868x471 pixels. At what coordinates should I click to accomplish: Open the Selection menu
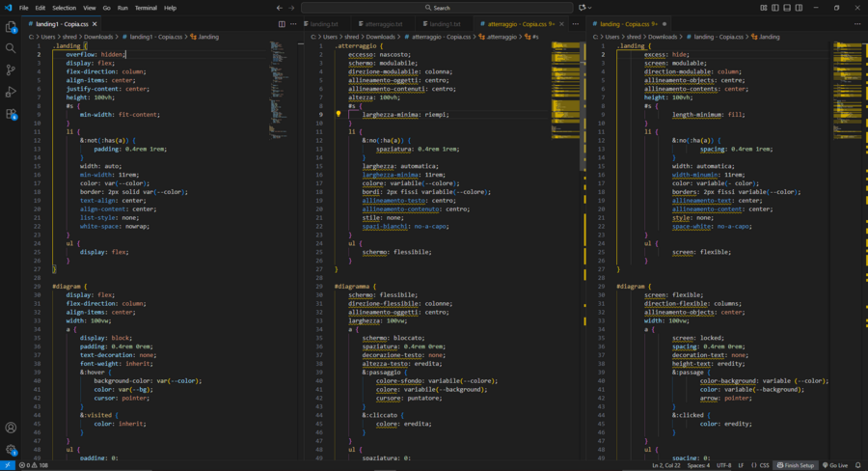(x=65, y=8)
